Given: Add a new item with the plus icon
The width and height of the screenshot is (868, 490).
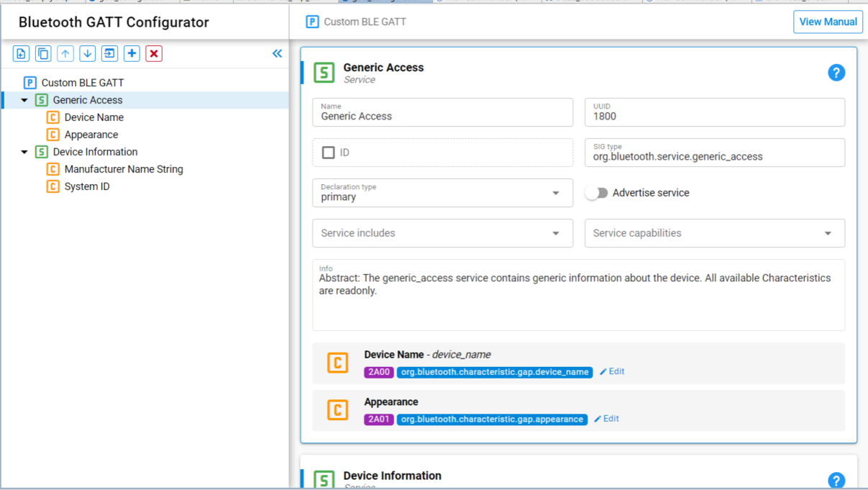Looking at the screenshot, I should point(131,53).
